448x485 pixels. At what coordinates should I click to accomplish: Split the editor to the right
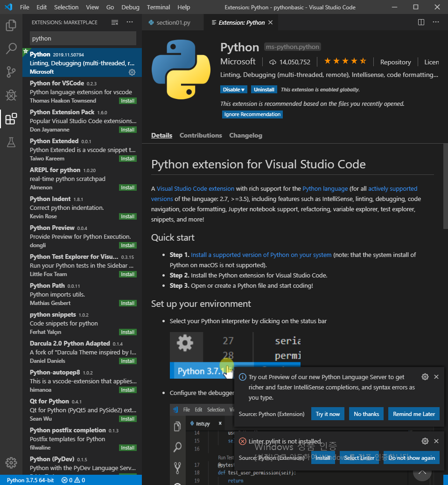[x=421, y=22]
